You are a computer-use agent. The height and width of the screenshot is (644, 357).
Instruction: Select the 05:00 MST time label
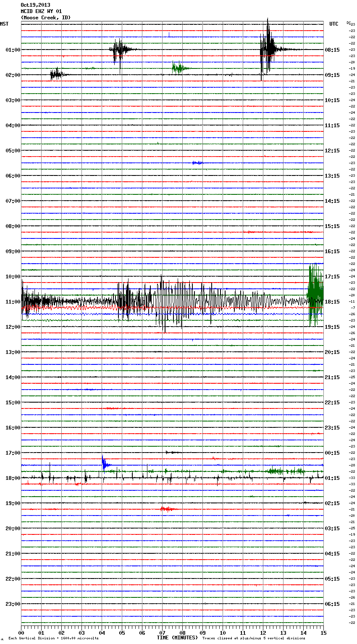[13, 151]
